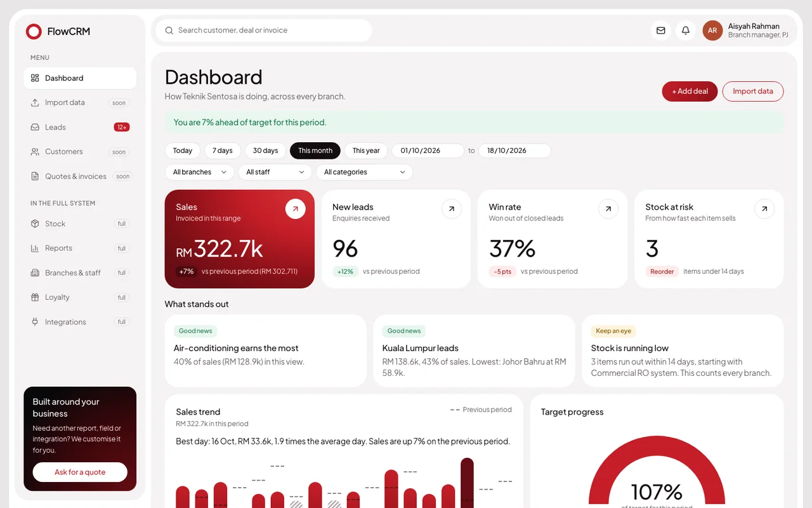The width and height of the screenshot is (812, 508).
Task: Edit the start date 01/10/2026
Action: (428, 150)
